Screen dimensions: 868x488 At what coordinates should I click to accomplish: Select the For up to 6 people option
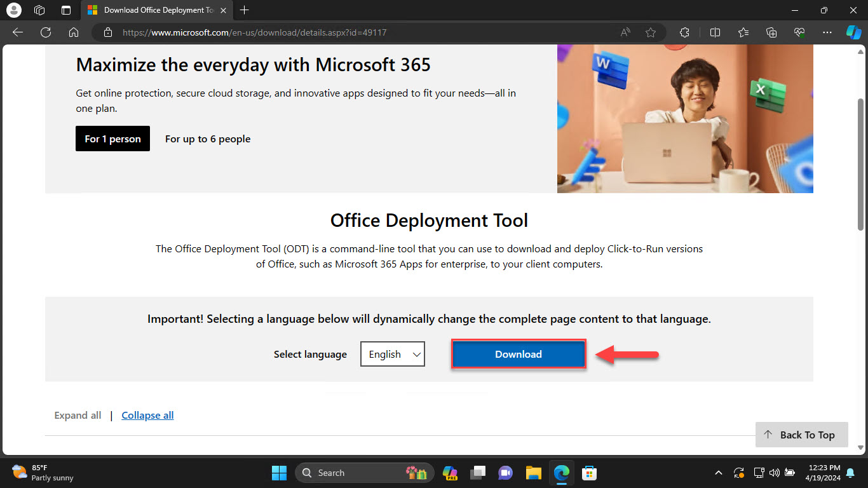pos(208,139)
